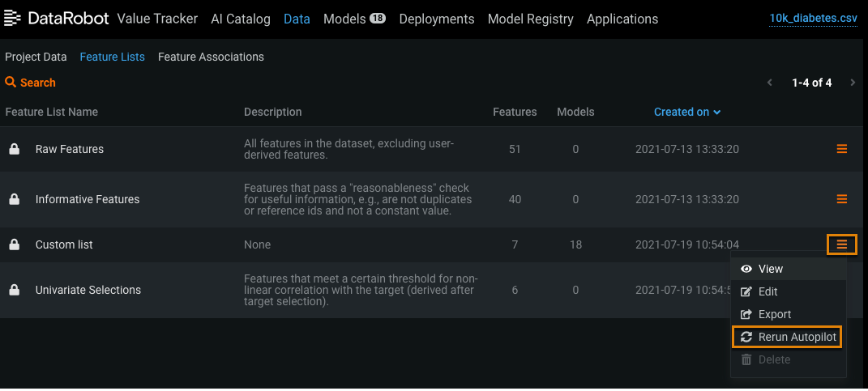Click the lock icon beside Univariate Selections
Image resolution: width=868 pixels, height=391 pixels.
[x=14, y=290]
